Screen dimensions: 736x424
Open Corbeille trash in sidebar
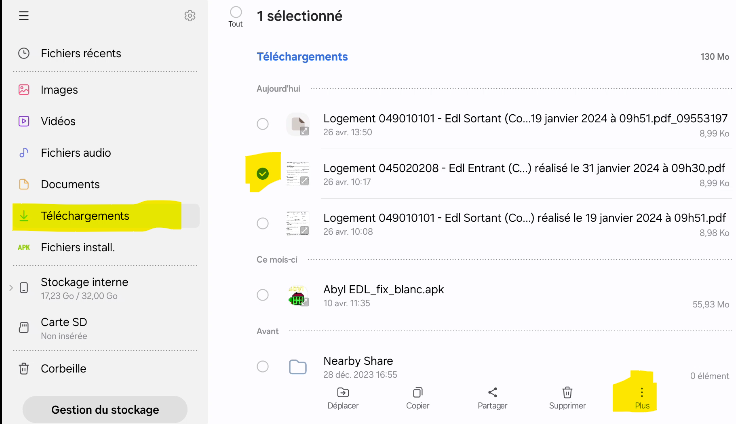coord(63,368)
